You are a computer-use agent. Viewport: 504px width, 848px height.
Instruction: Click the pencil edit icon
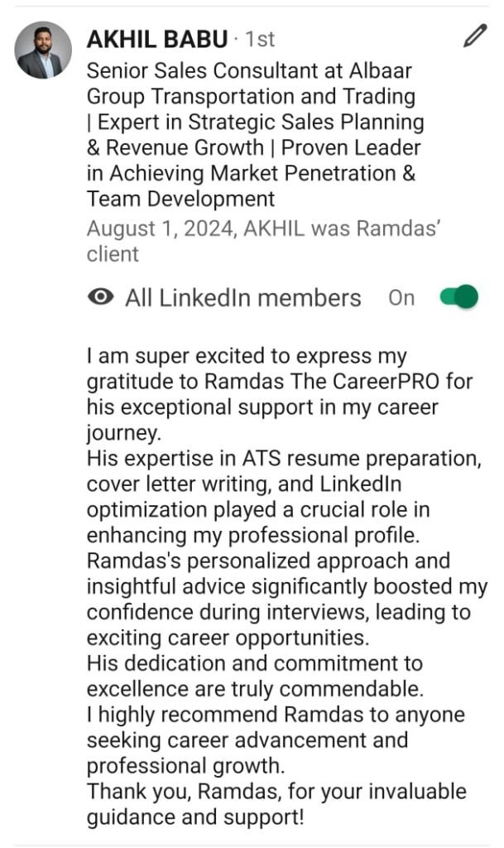tap(474, 36)
